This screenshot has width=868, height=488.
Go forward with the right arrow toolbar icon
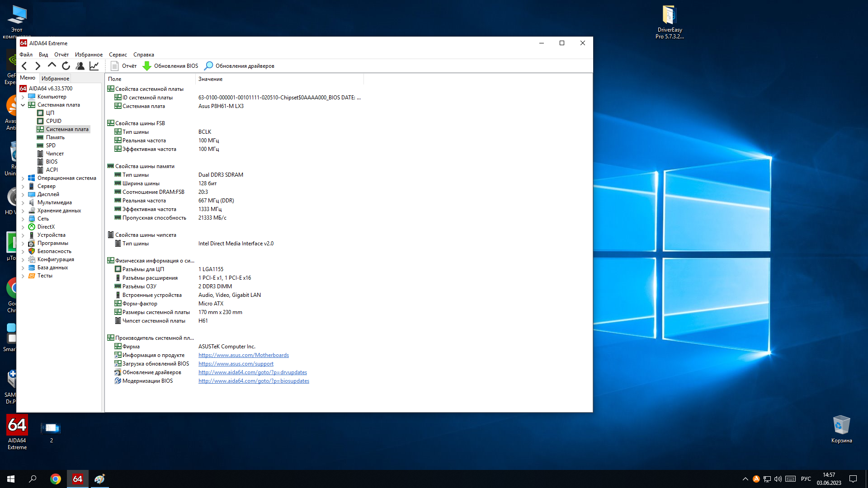38,66
